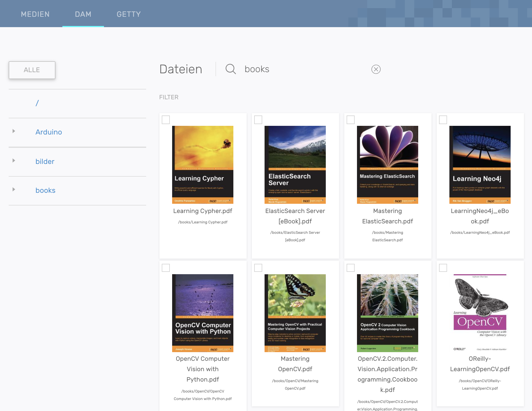Screen dimensions: 532x411
Task: Select the ElasticSearch Server eBook checkbox
Action: (258, 120)
